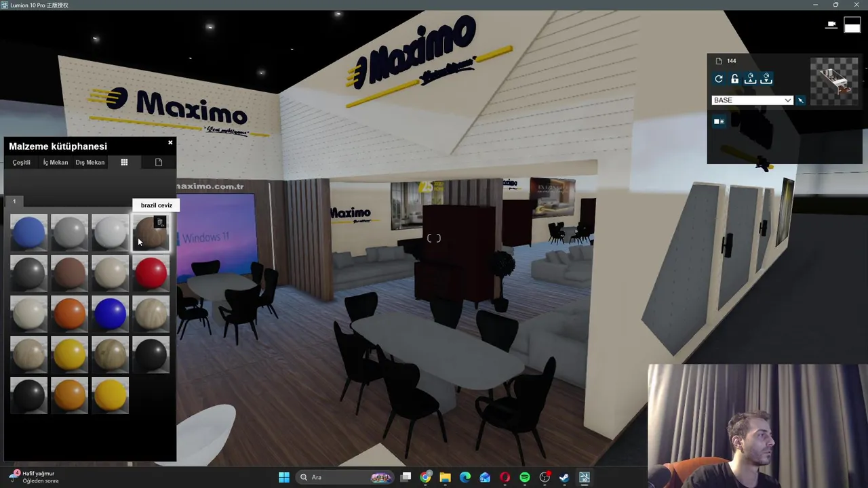Open Task View from the taskbar
Screen dimensions: 868x488
tap(406, 477)
